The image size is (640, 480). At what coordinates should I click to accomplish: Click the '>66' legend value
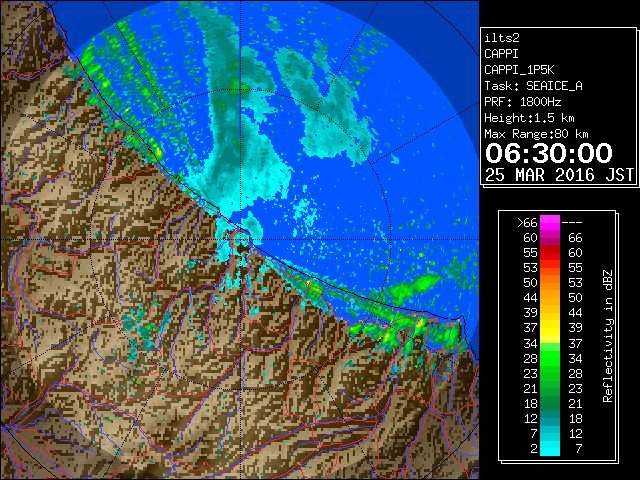point(527,223)
